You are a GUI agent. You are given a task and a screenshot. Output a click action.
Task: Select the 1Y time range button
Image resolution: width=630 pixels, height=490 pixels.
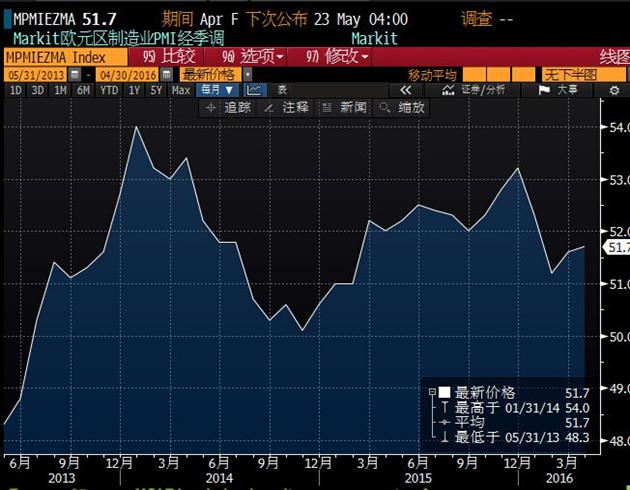click(x=133, y=90)
